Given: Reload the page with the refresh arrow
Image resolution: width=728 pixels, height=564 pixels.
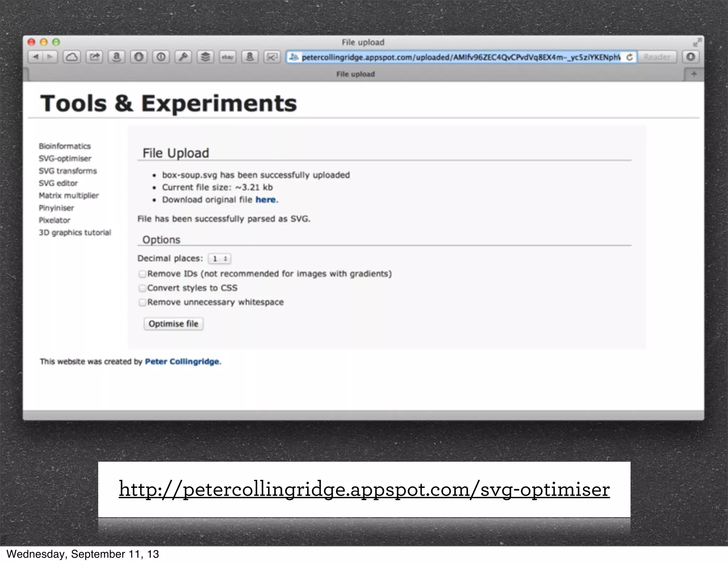Looking at the screenshot, I should (630, 57).
